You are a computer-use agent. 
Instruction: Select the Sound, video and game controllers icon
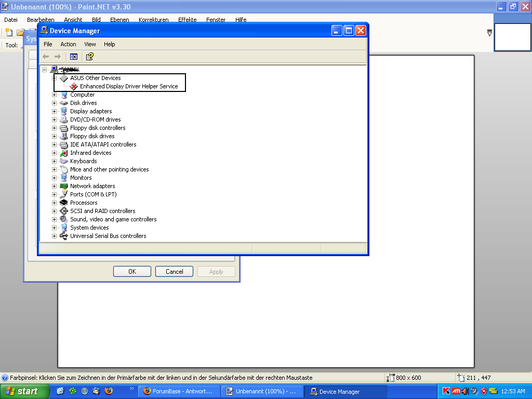coord(64,220)
